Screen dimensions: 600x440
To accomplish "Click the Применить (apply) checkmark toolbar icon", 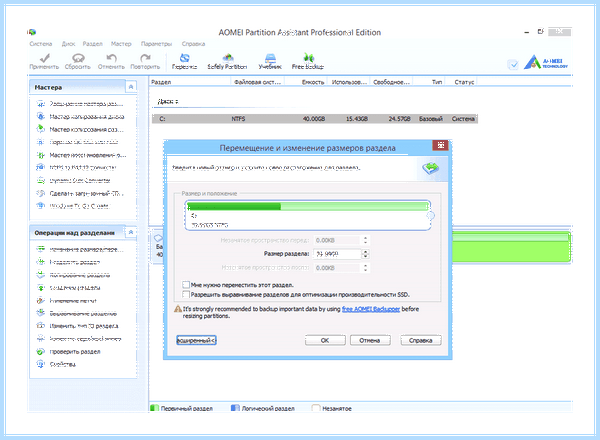I will tap(45, 58).
